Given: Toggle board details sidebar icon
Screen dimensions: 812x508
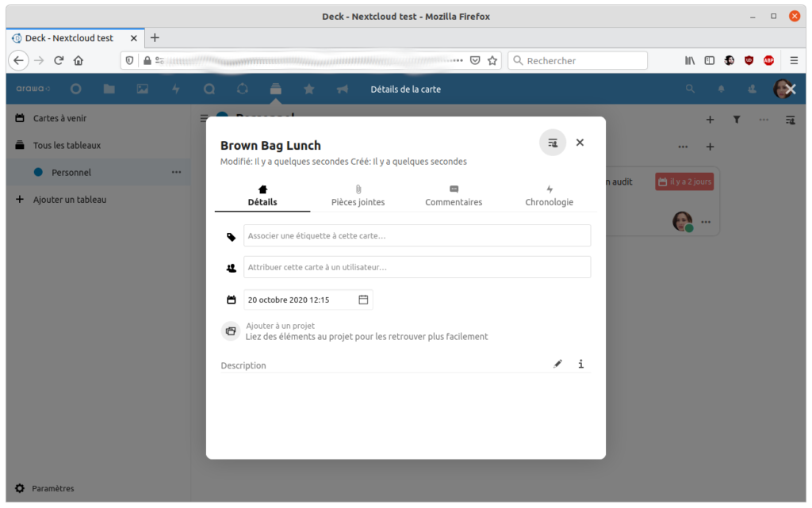Looking at the screenshot, I should point(791,120).
